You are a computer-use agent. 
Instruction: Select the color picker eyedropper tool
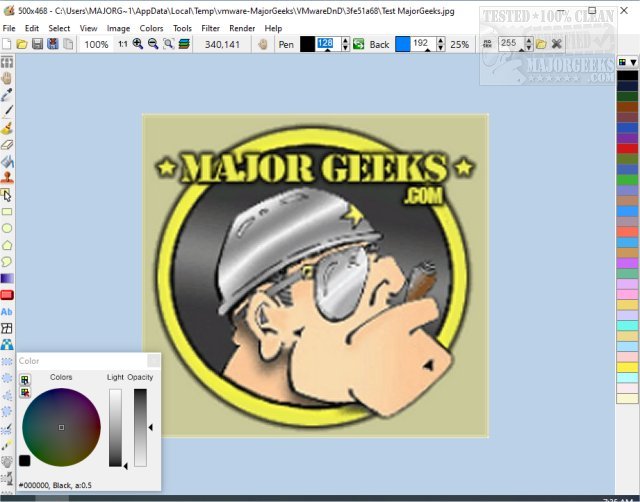point(7,95)
